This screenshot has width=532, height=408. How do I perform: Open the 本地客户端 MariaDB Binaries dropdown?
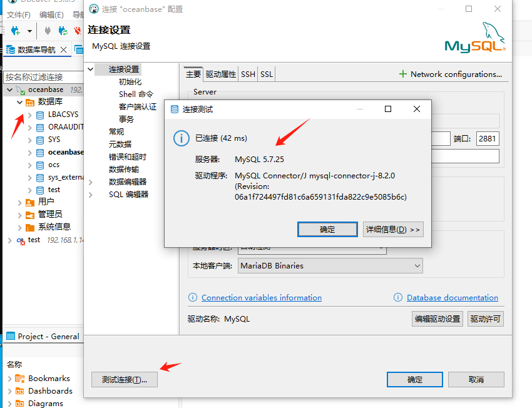(330, 266)
